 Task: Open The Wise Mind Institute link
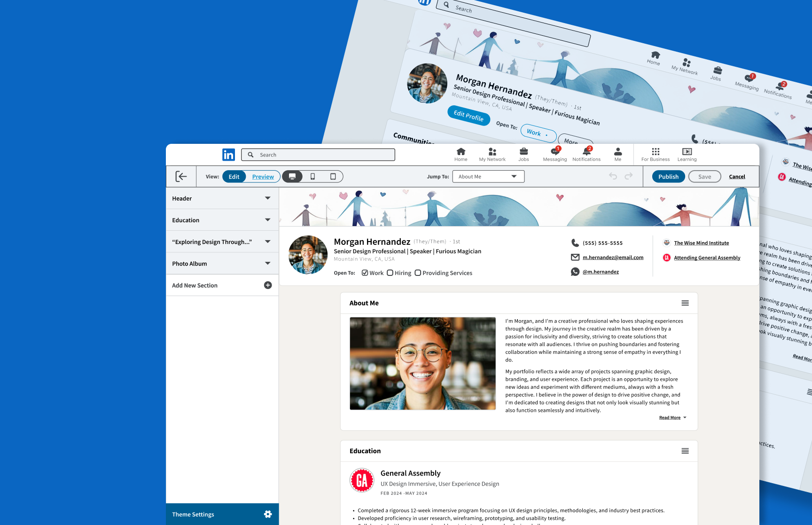701,243
